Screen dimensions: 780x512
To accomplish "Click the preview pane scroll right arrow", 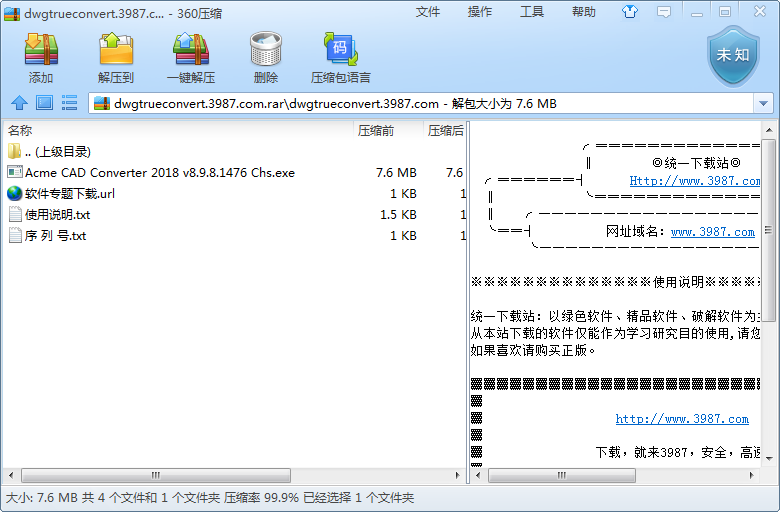I will point(751,475).
